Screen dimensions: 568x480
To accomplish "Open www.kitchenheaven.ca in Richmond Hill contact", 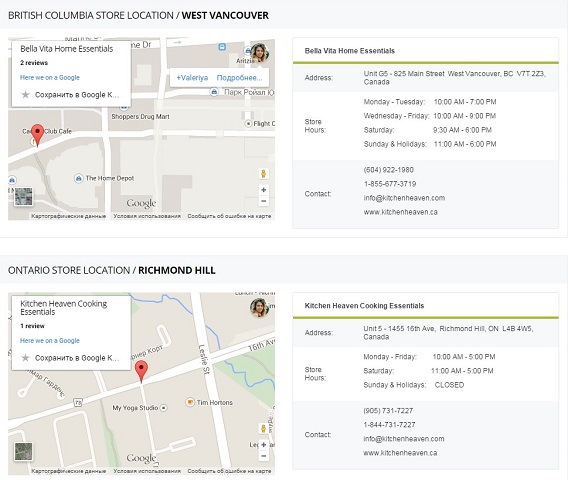I will click(400, 453).
